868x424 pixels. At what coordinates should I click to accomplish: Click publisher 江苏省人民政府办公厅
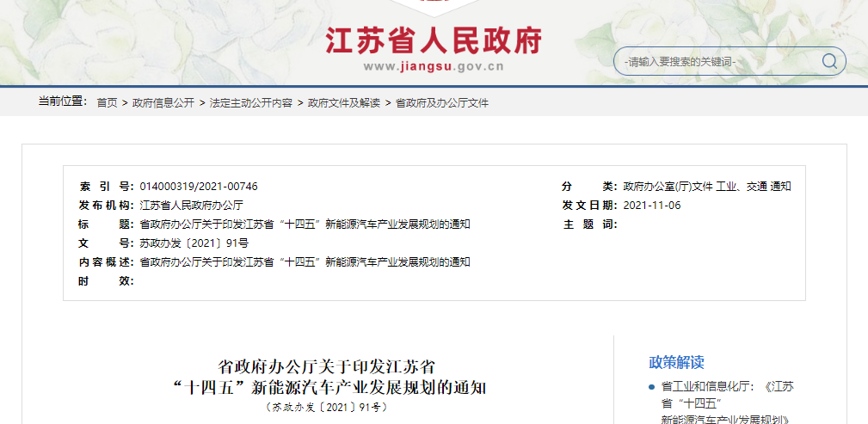pyautogui.click(x=191, y=206)
